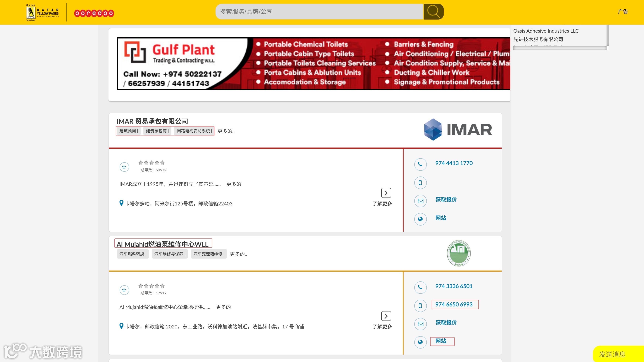
Task: Select the 汽车燃料转换 category tag
Action: (132, 254)
